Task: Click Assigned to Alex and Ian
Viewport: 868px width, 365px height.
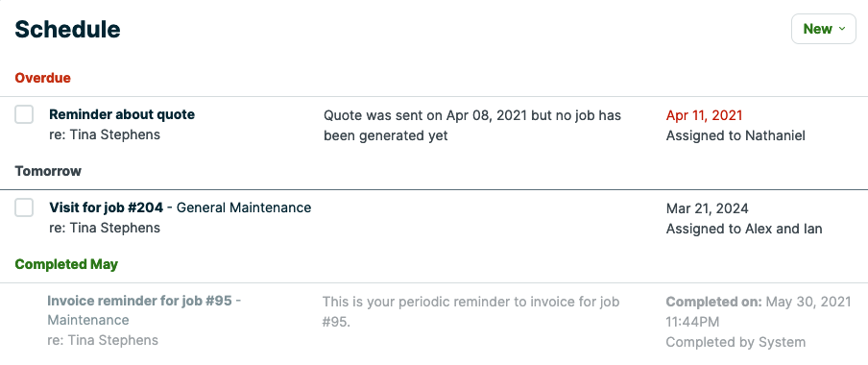Action: coord(744,229)
